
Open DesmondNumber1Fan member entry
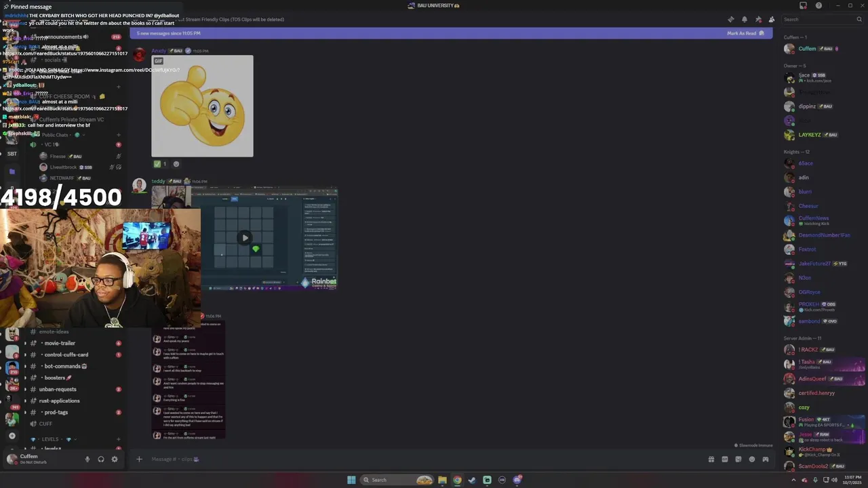pos(823,235)
